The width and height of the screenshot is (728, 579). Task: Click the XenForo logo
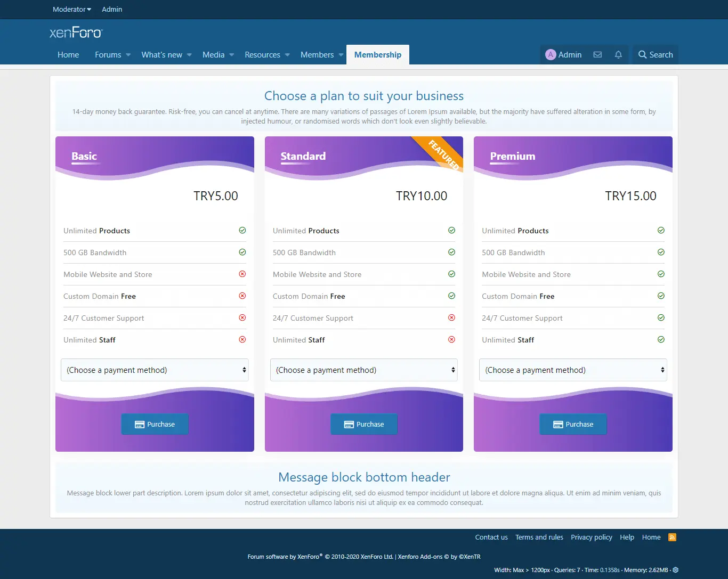[76, 33]
